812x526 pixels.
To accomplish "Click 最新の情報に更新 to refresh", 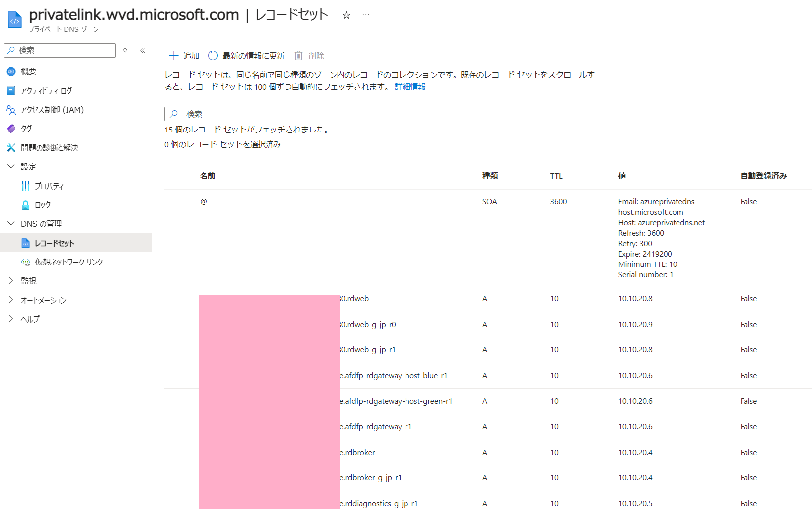I will pyautogui.click(x=247, y=55).
